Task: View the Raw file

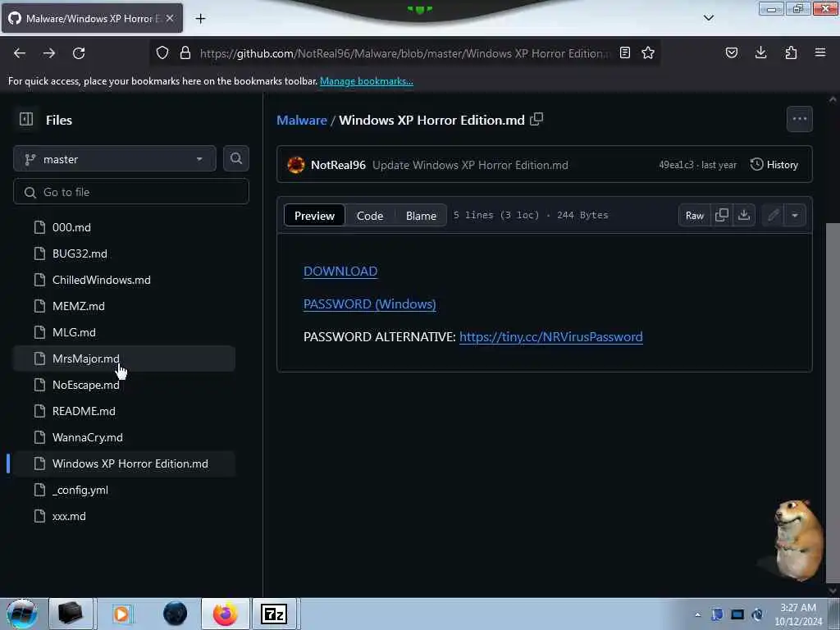Action: coord(695,215)
